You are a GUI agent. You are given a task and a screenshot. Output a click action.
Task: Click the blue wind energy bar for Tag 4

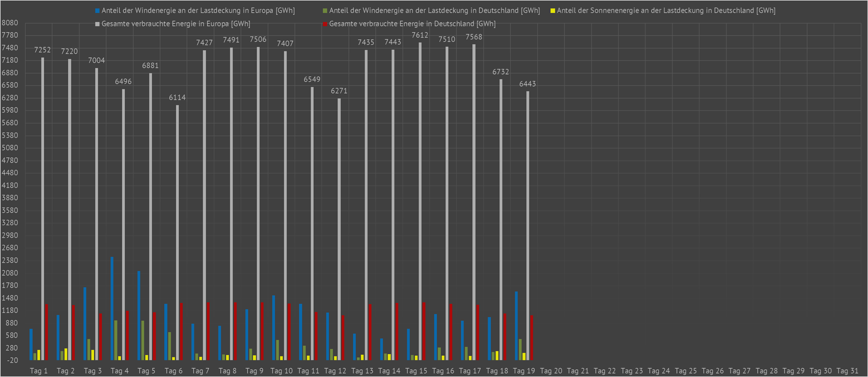pyautogui.click(x=112, y=308)
